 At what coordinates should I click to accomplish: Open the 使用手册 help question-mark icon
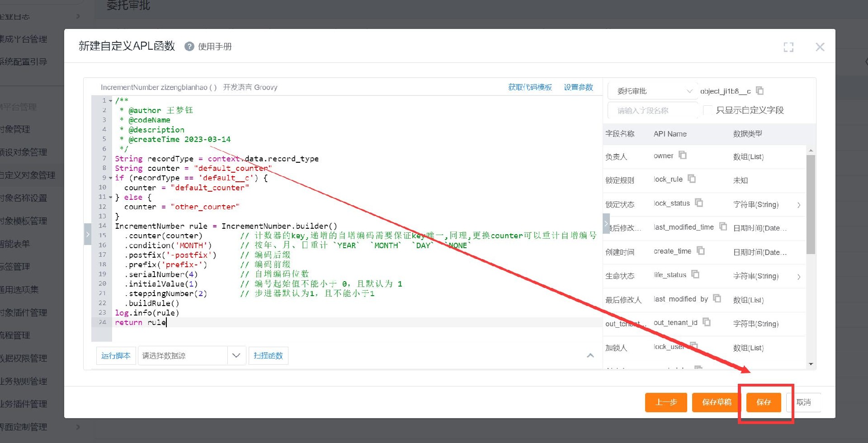[189, 47]
